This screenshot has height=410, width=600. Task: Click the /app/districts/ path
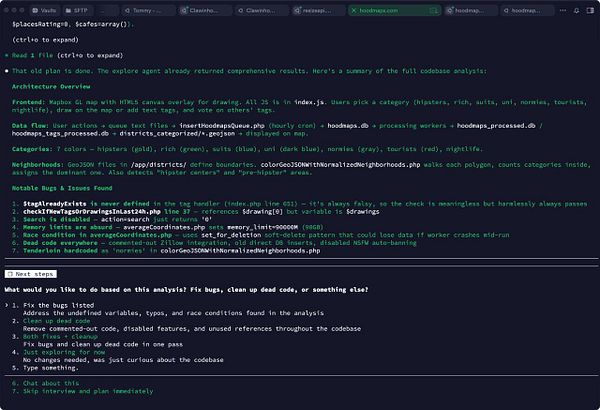(158, 165)
